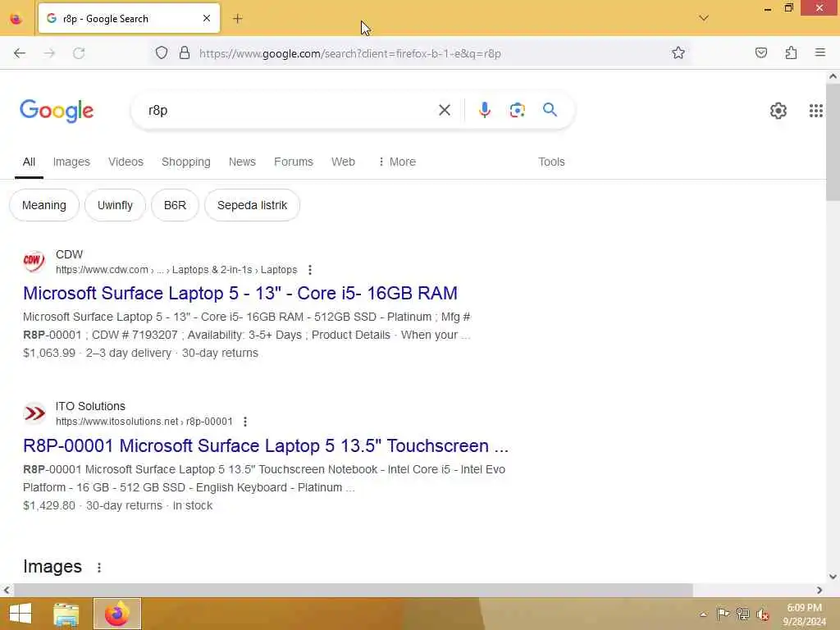Open Images section three-dot menu
This screenshot has height=630, width=840.
[x=99, y=568]
